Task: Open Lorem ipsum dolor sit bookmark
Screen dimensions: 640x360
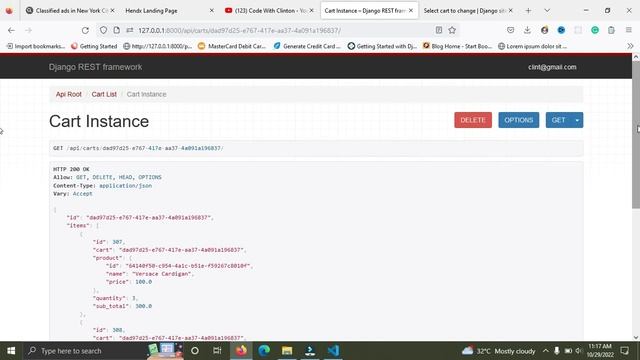Action: [x=532, y=46]
